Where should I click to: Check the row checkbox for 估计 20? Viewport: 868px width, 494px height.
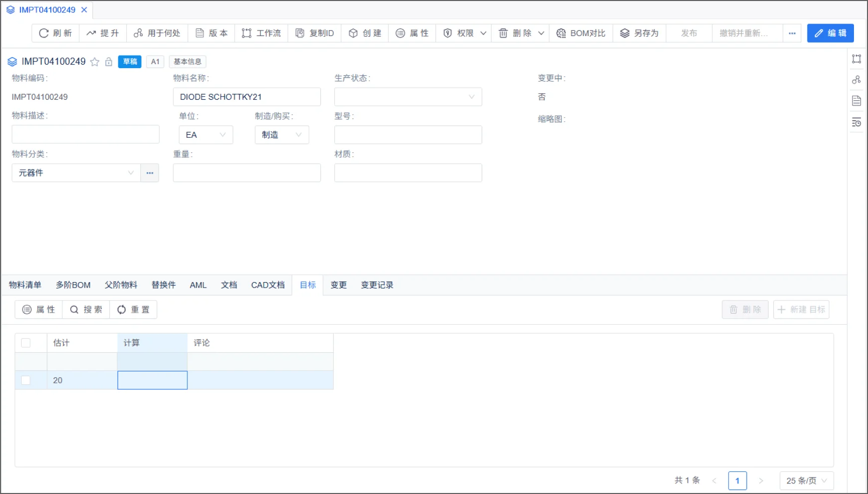coord(26,380)
